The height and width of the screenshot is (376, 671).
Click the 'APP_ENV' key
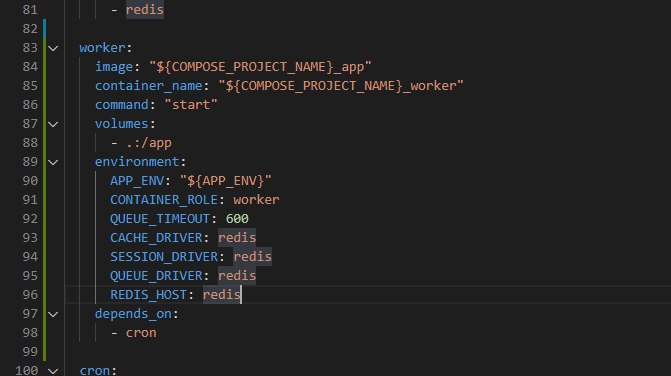pos(137,181)
